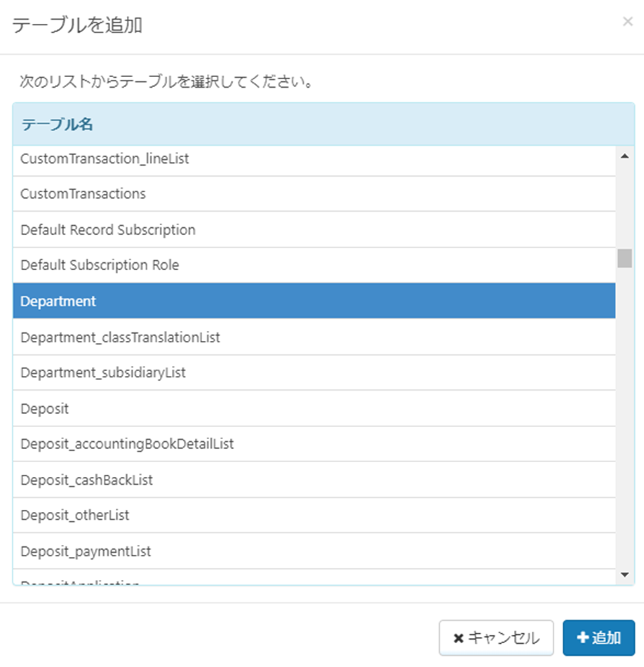Select the Department_subsidiaryList table
This screenshot has width=644, height=667.
click(x=309, y=372)
